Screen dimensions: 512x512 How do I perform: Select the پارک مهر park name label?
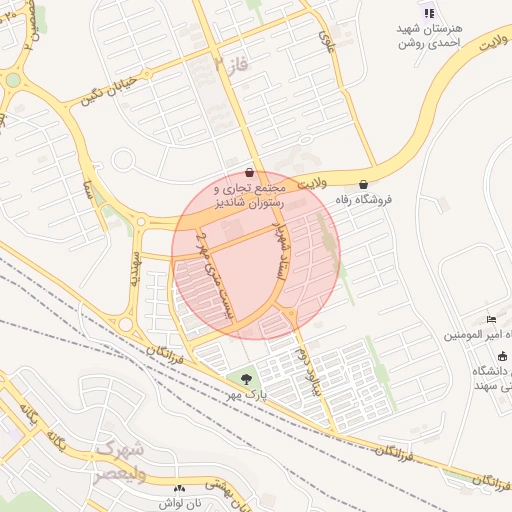pos(247,395)
